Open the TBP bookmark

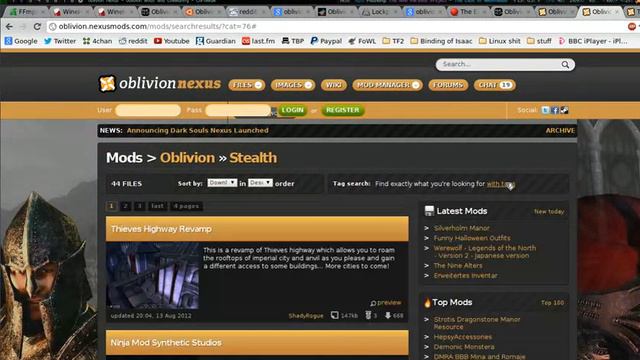(293, 41)
